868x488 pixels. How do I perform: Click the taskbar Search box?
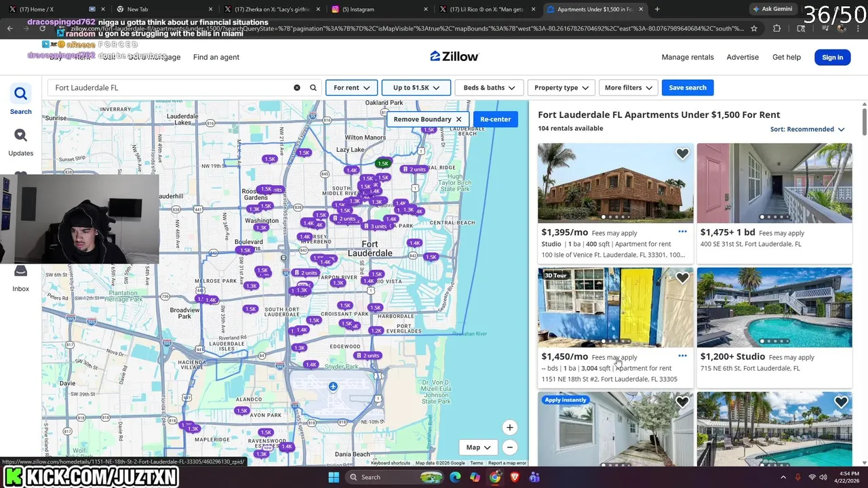click(395, 477)
